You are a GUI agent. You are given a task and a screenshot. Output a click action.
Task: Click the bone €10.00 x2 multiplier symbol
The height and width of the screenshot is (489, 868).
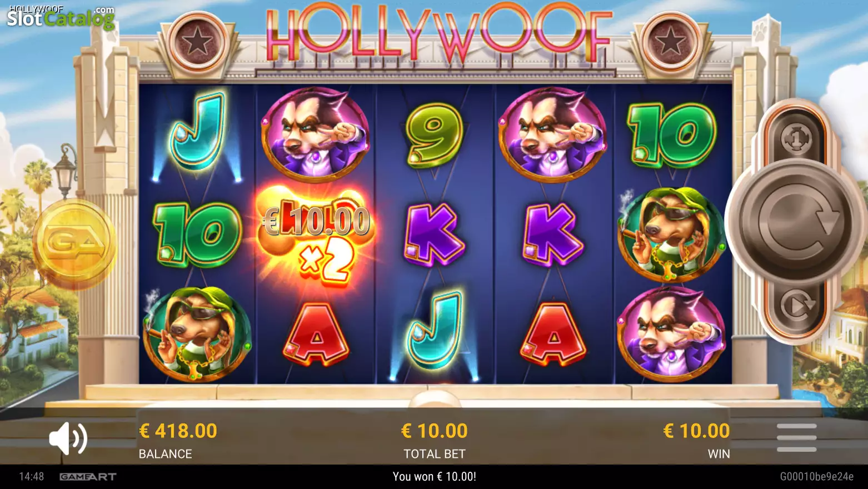point(316,234)
